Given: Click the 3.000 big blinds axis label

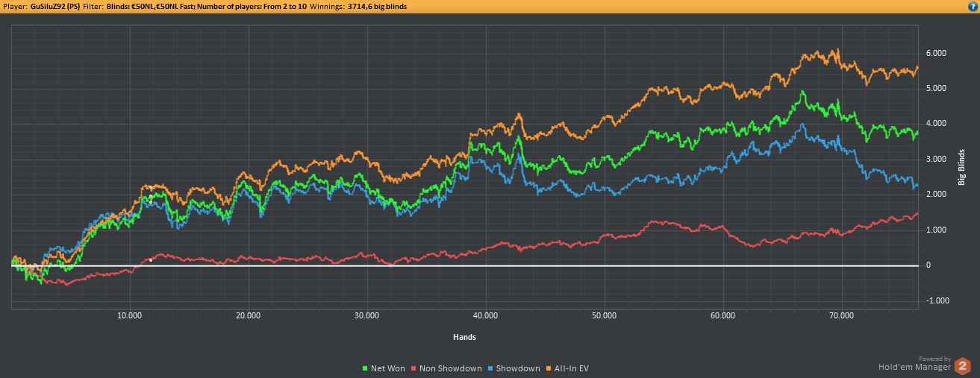Looking at the screenshot, I should tap(936, 160).
